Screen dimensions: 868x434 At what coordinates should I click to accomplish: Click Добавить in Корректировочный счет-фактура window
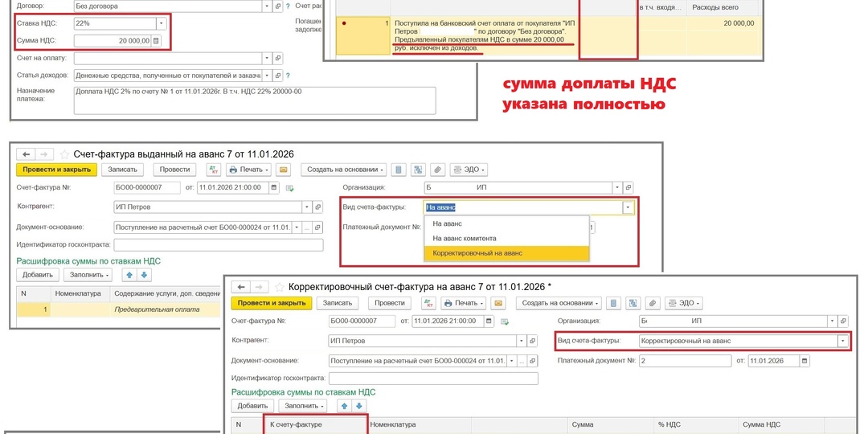point(252,406)
